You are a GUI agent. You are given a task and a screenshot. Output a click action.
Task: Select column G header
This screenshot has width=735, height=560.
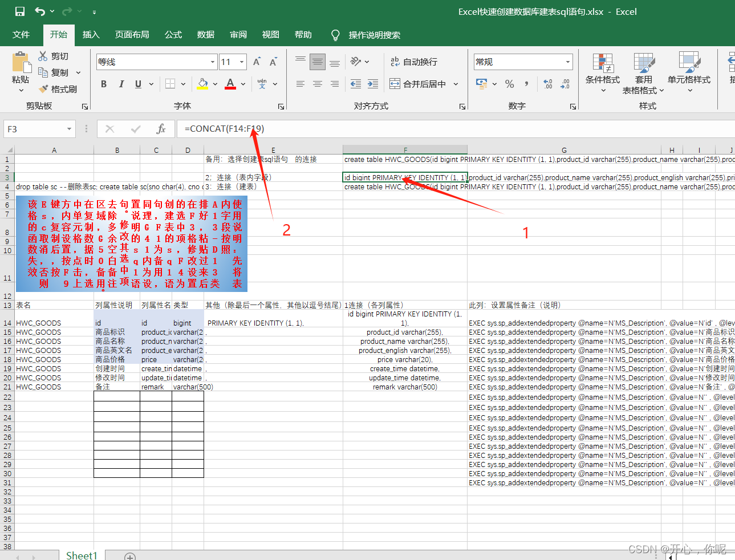[564, 150]
